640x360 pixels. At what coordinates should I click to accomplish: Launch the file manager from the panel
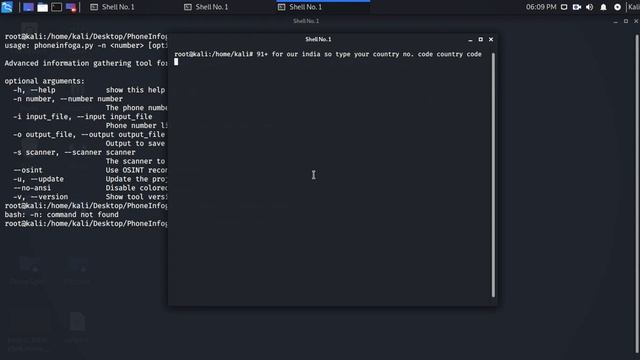(42, 7)
